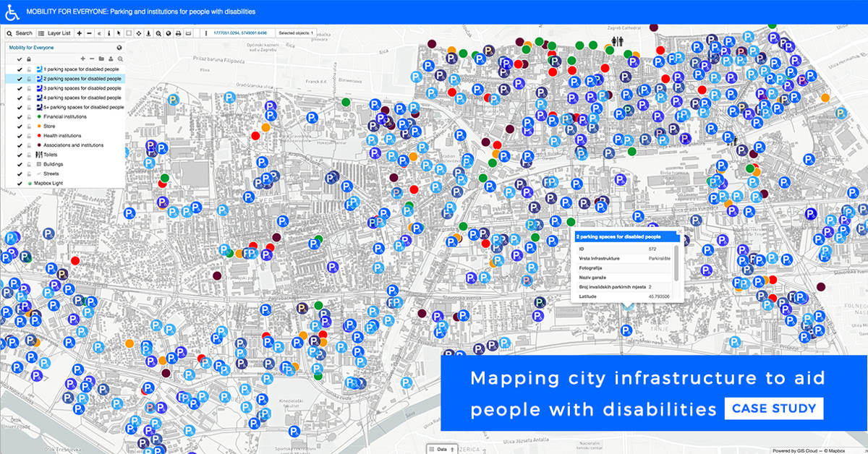
Task: Click the zoom out minus toolbar button
Action: (88, 33)
